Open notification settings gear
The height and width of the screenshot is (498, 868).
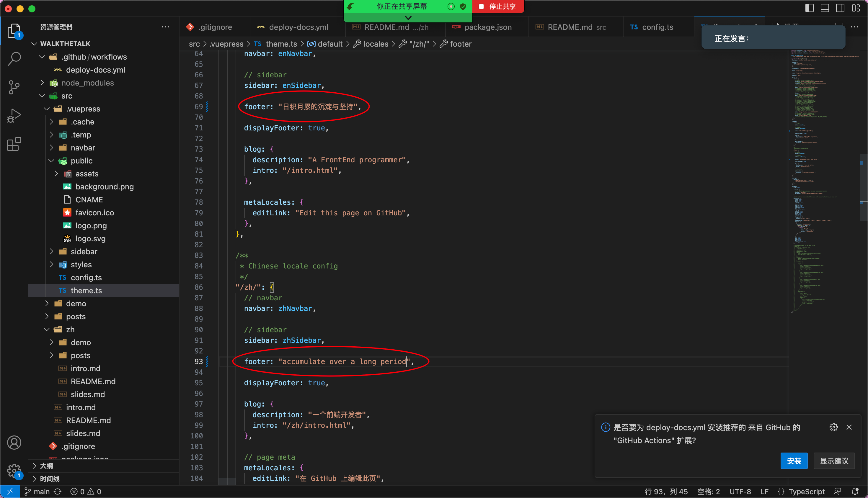point(834,427)
